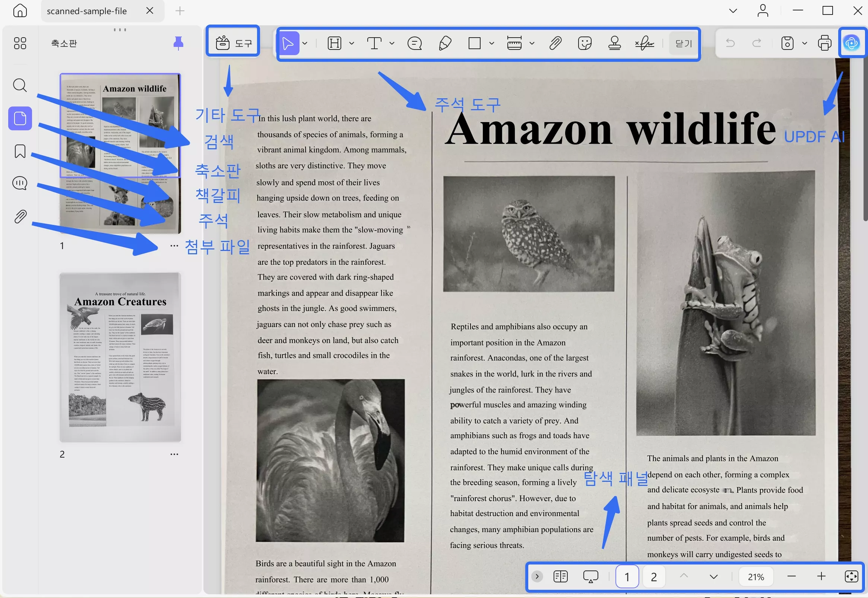Open the save options dropdown arrow

pos(804,44)
